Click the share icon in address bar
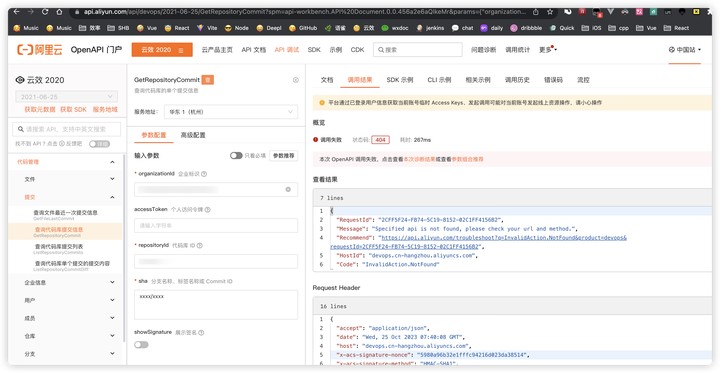This screenshot has width=720, height=373. click(536, 11)
